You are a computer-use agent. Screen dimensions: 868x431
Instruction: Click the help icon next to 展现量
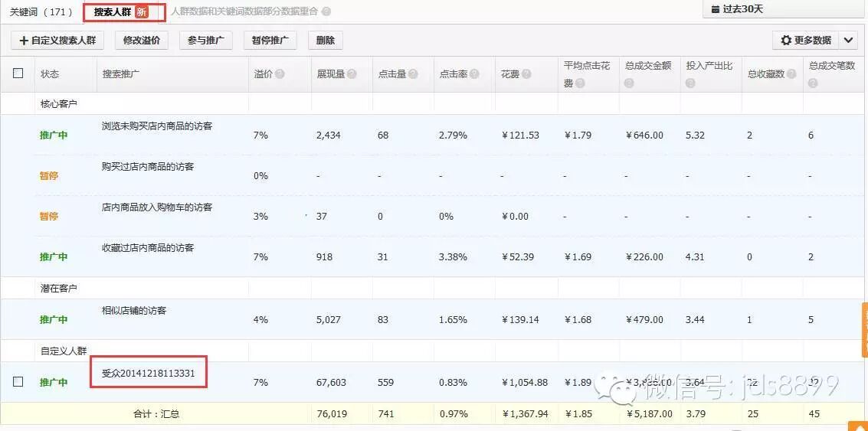[352, 74]
